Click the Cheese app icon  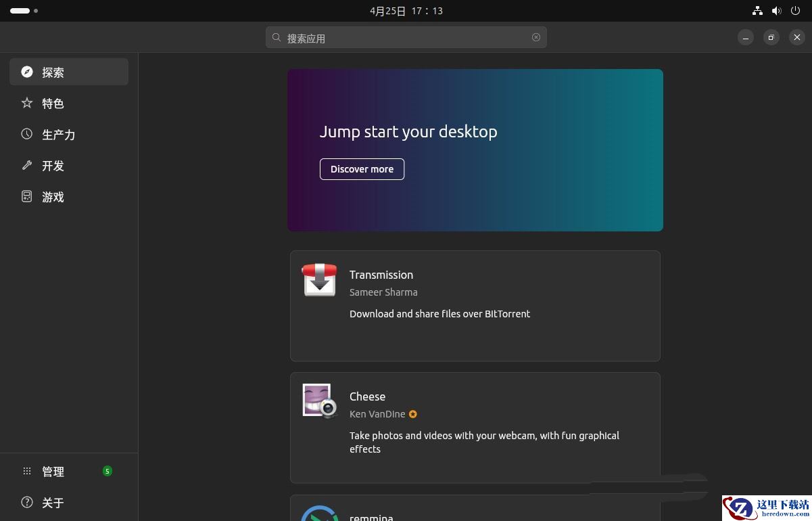pos(319,401)
